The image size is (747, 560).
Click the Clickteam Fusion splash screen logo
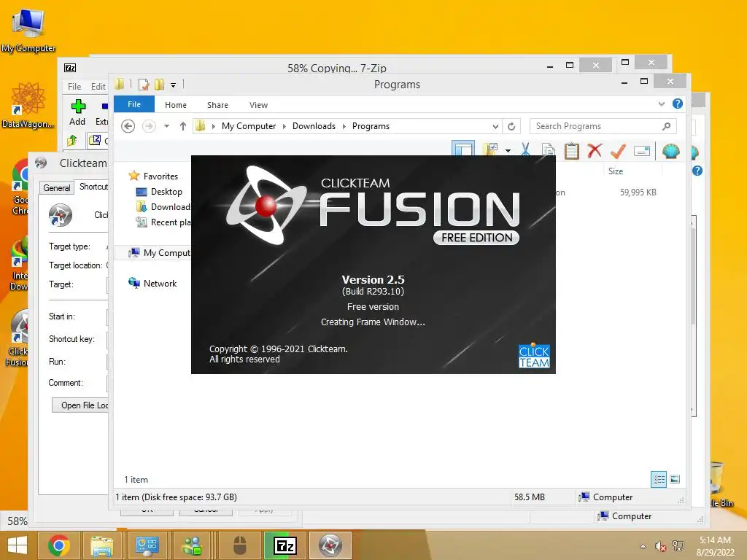point(265,205)
